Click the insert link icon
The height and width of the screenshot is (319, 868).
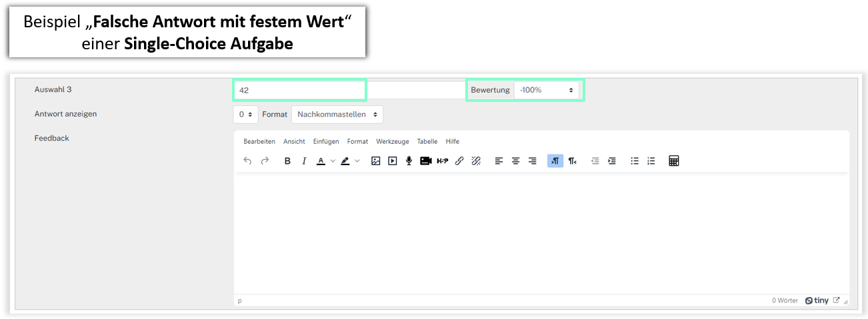point(459,161)
